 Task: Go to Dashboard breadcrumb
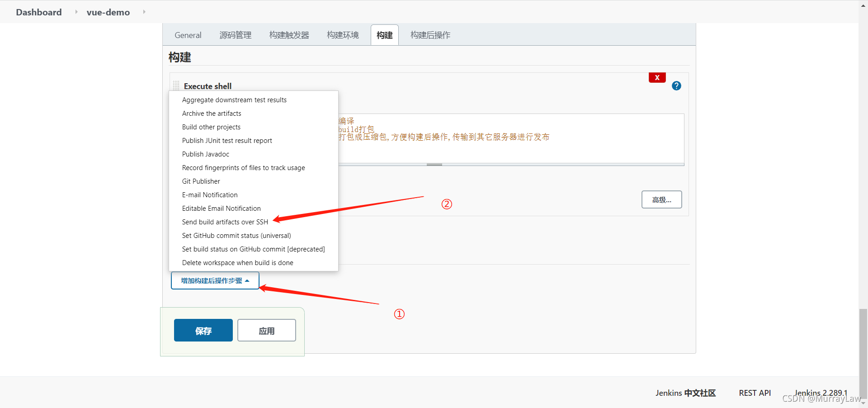pos(39,12)
